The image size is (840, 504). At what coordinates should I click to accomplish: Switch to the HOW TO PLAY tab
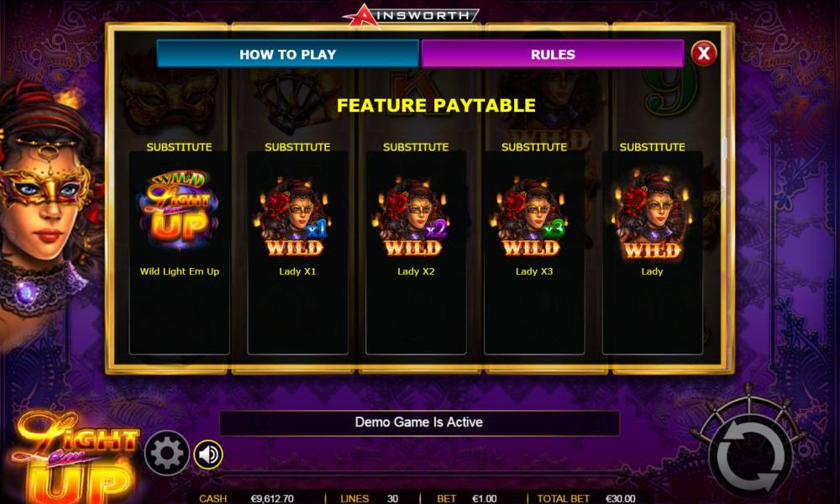[287, 54]
